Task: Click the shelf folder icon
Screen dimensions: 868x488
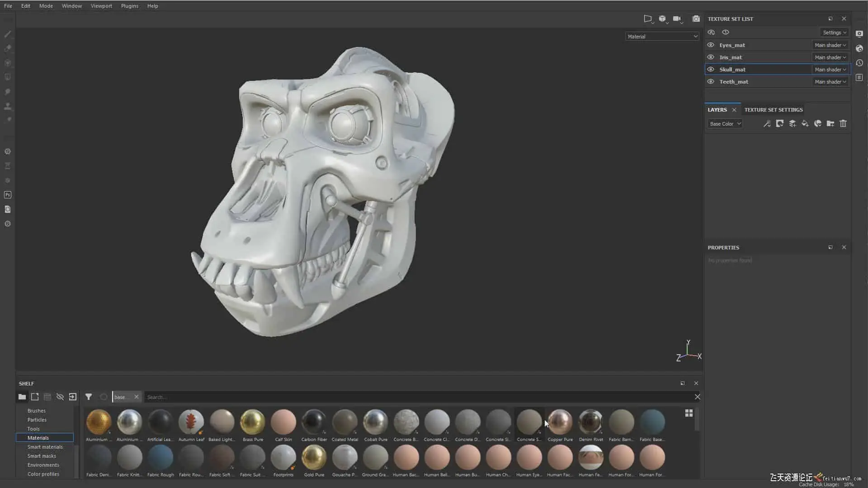Action: pyautogui.click(x=22, y=397)
